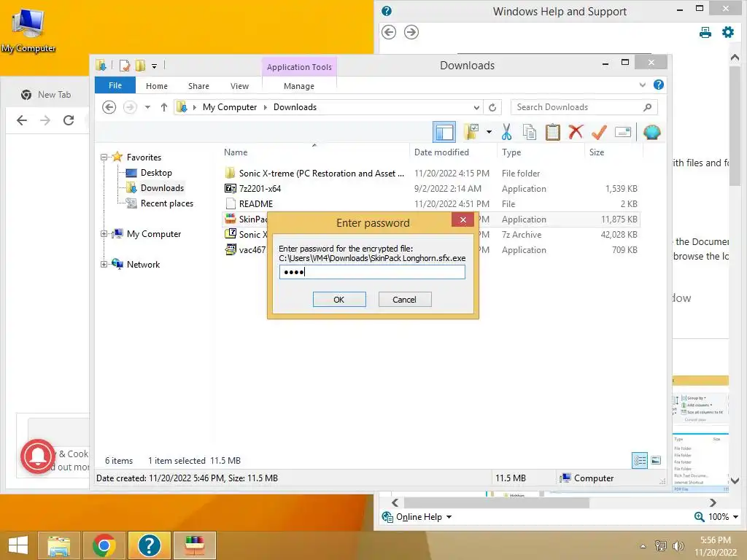The height and width of the screenshot is (560, 747).
Task: Open the Home ribbon tab
Action: (x=157, y=86)
